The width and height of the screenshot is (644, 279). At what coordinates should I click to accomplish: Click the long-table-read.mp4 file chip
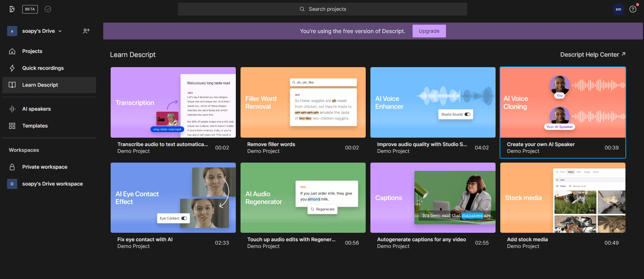pyautogui.click(x=167, y=129)
